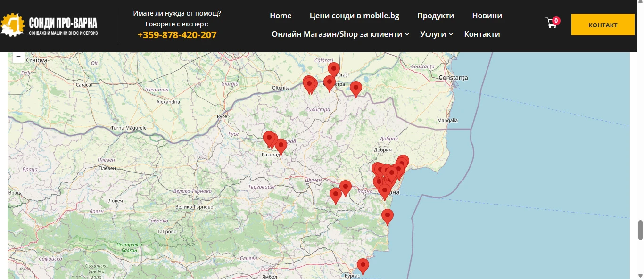
Task: Click the coastal marker south of Варна
Action: coord(387,216)
